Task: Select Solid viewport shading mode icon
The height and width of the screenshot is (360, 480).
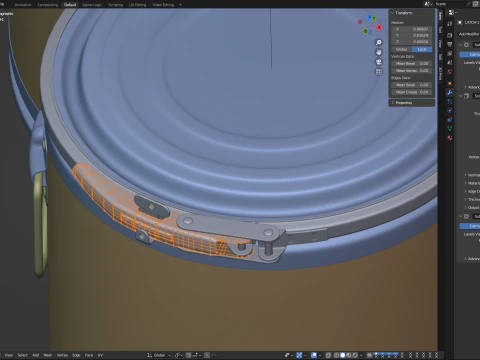Action: click(x=342, y=355)
